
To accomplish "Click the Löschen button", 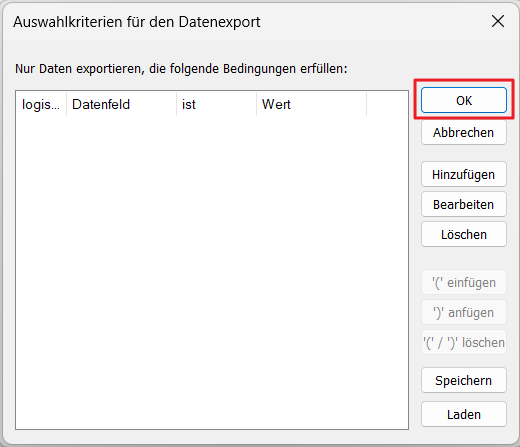I will pyautogui.click(x=464, y=234).
